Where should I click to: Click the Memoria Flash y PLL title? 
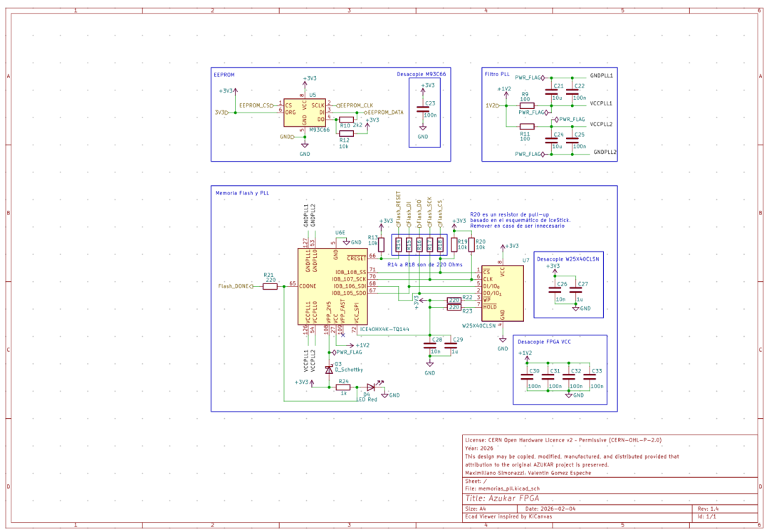pyautogui.click(x=242, y=193)
